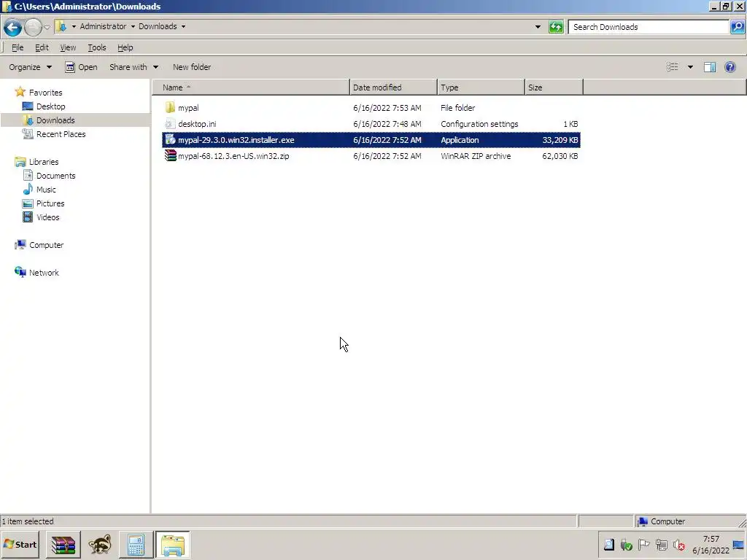Toggle the preview pane icon
This screenshot has height=560, width=747.
[x=710, y=67]
